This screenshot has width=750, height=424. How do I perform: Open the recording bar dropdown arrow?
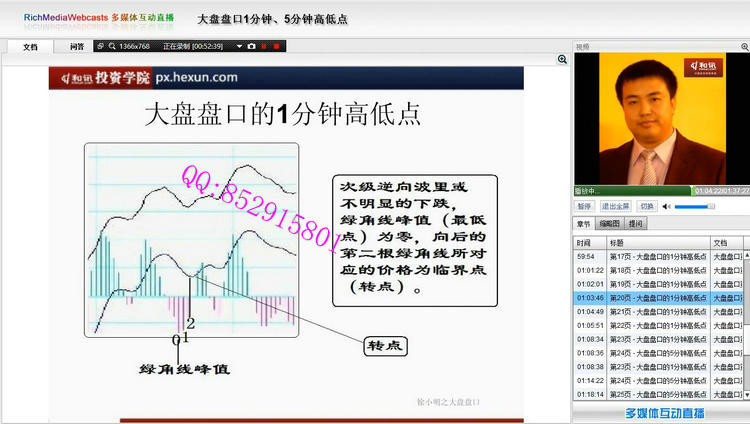[x=239, y=46]
